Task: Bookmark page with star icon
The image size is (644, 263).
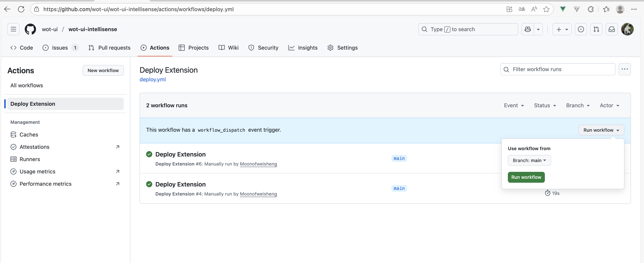Action: point(546,9)
